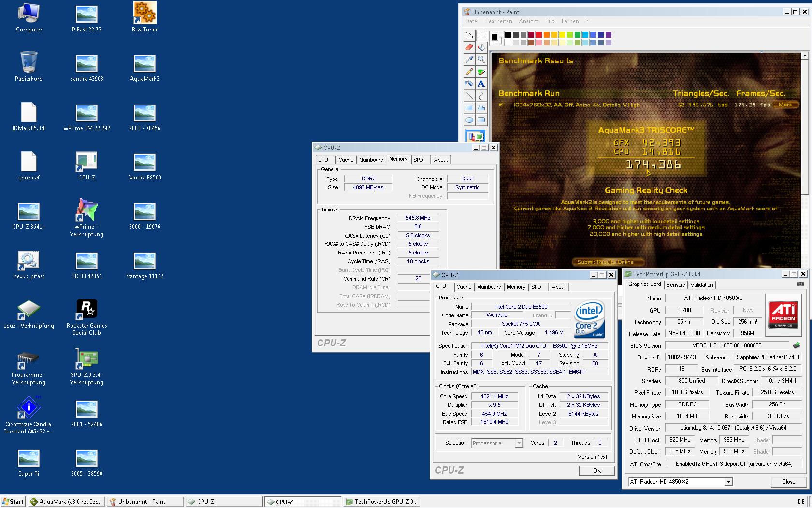
Task: Select the Pencil tool in Paint
Action: 469,72
